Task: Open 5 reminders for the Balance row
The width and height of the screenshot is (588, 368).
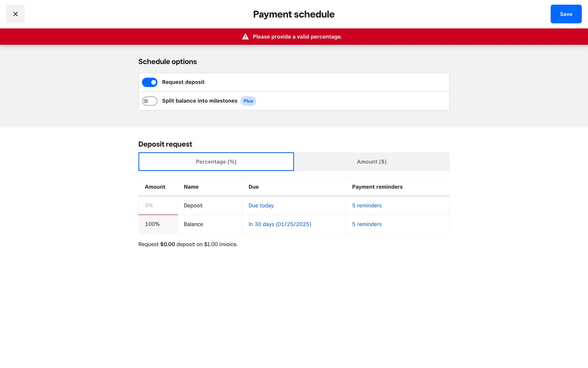Action: click(367, 224)
